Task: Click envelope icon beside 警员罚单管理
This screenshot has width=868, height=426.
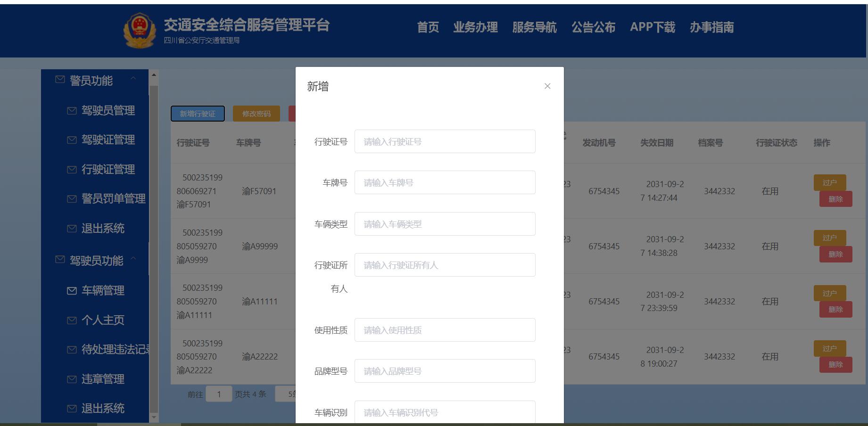Action: [72, 199]
